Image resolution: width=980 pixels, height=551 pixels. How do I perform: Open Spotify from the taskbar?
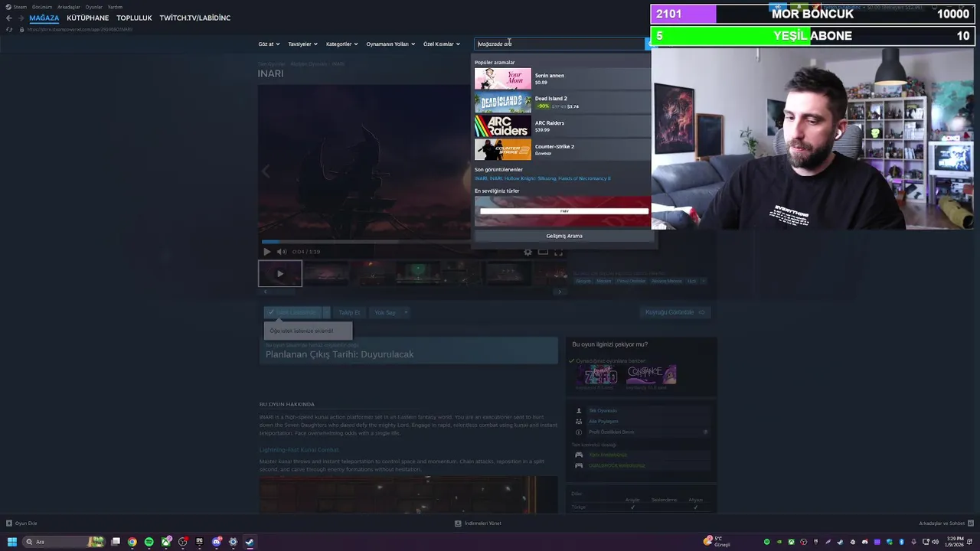[149, 542]
